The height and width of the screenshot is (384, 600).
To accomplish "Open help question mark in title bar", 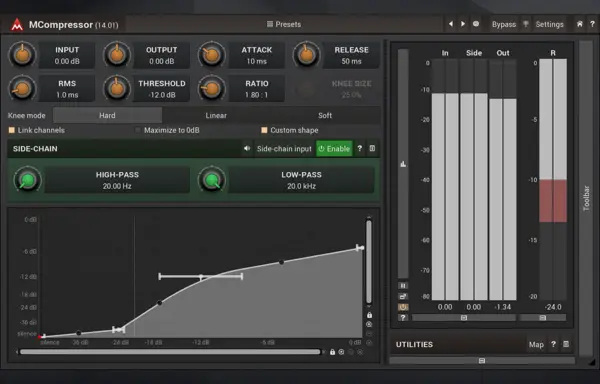I will coord(592,24).
